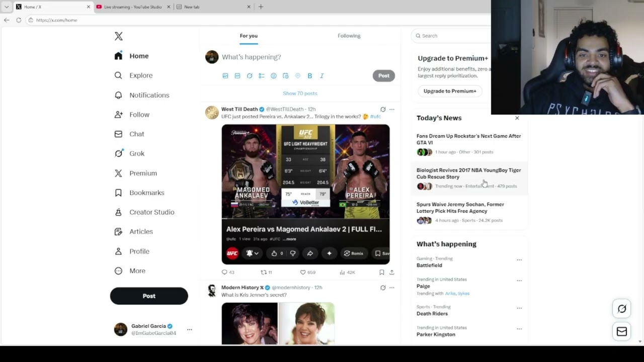644x362 pixels.
Task: Go to Home in the sidebar
Action: (131, 56)
